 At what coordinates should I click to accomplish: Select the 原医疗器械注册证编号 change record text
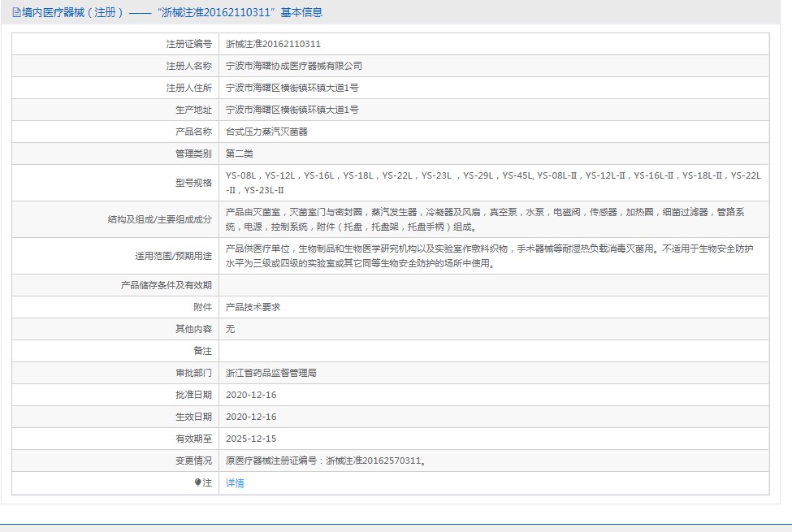[327, 461]
